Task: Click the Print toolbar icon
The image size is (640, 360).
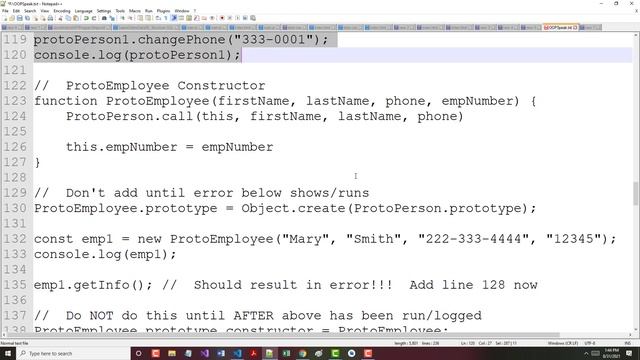Action: point(50,18)
